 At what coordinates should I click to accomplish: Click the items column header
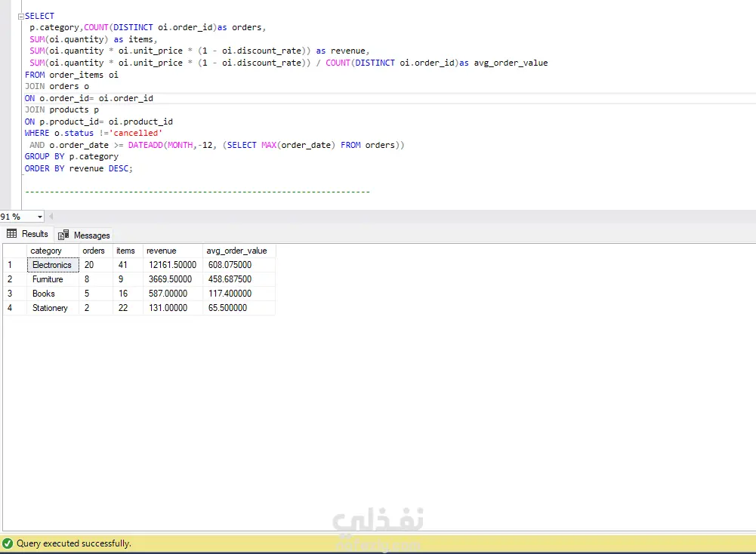(128, 251)
